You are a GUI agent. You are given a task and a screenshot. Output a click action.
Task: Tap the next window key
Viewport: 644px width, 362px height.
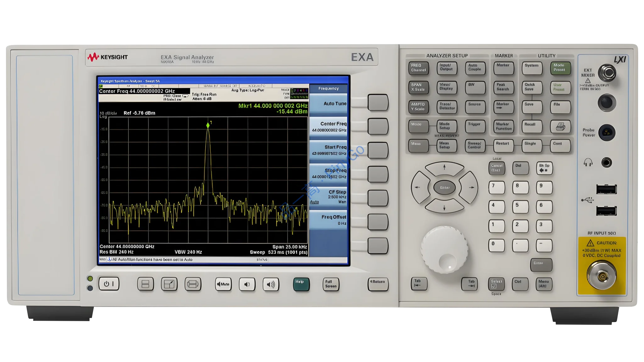193,284
